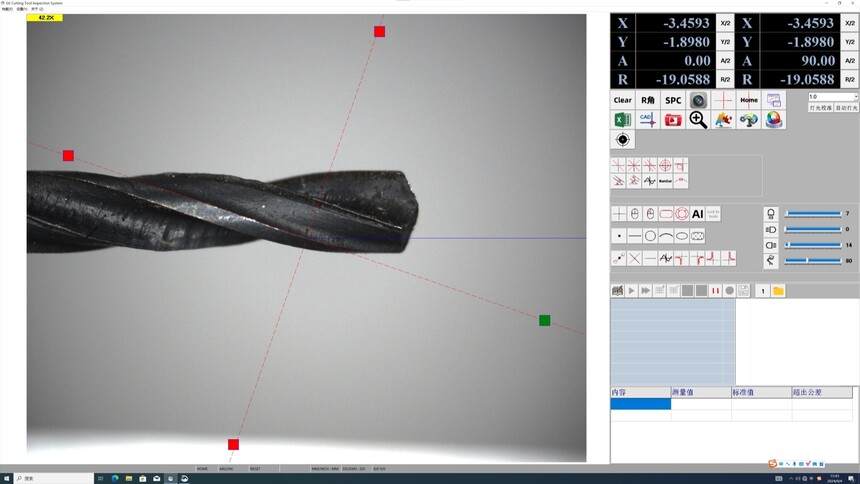Screen dimensions: 860x484
Task: Select the arc measurement tool
Action: pyautogui.click(x=666, y=236)
